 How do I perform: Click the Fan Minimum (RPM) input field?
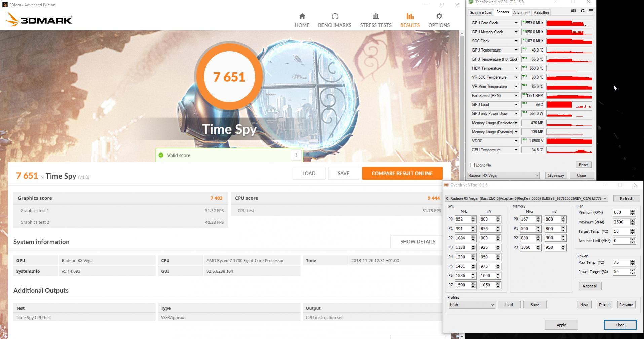(621, 212)
